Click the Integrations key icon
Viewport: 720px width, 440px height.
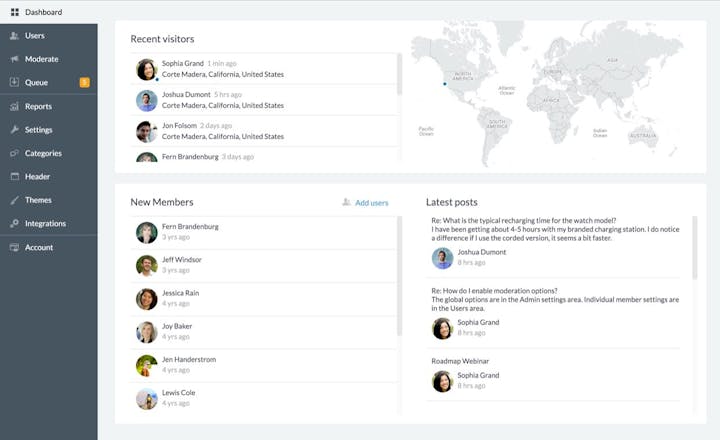[x=14, y=224]
